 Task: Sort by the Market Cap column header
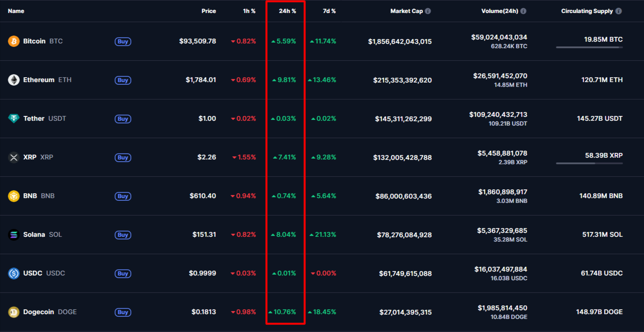[x=407, y=11]
